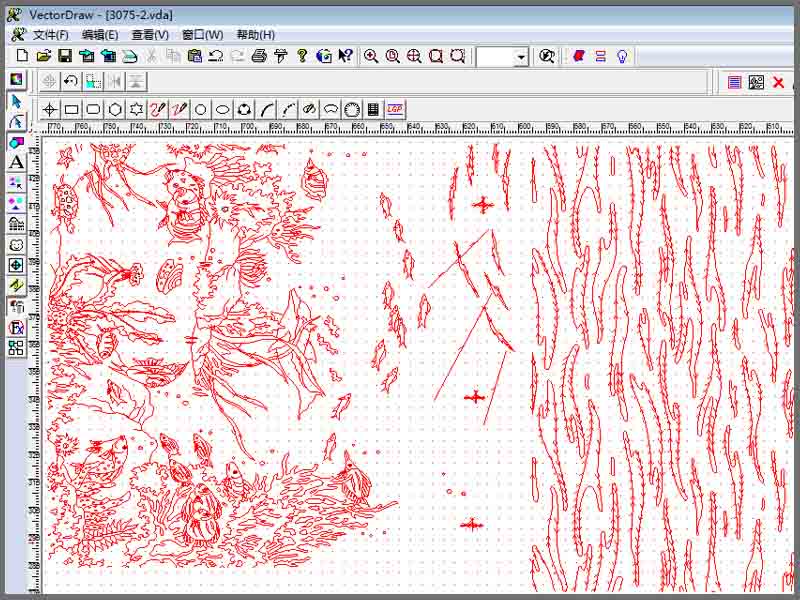Screen dimensions: 800x600
Task: Click the blue list lines icon
Action: (734, 82)
